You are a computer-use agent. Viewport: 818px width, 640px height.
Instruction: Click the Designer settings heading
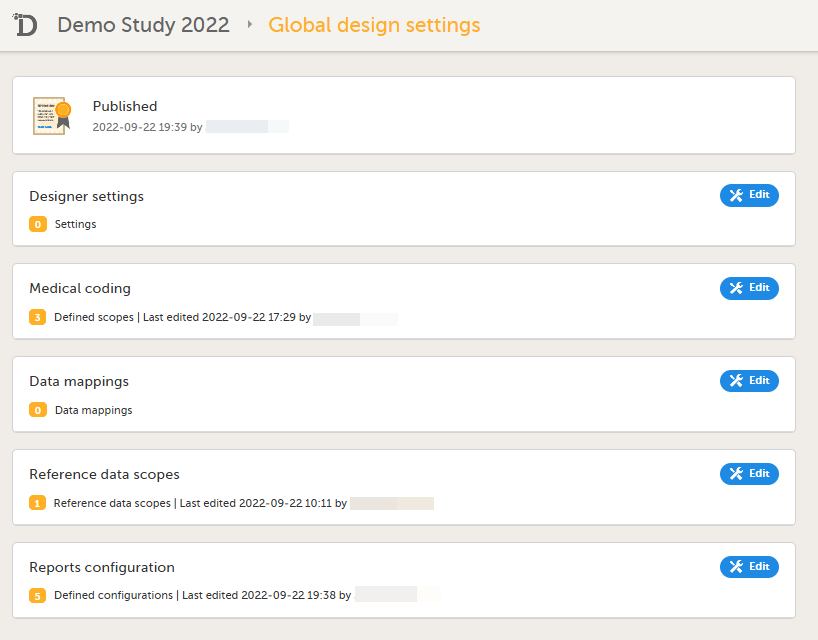86,196
